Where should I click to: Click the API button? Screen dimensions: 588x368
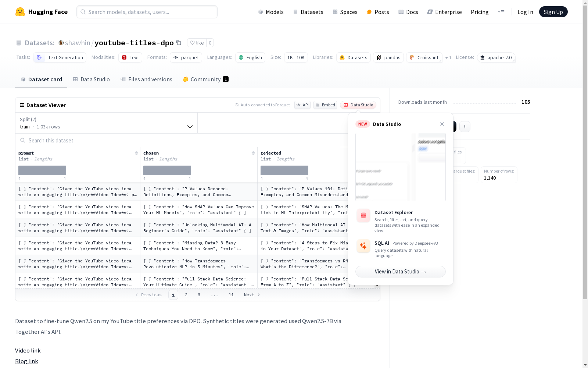(302, 105)
